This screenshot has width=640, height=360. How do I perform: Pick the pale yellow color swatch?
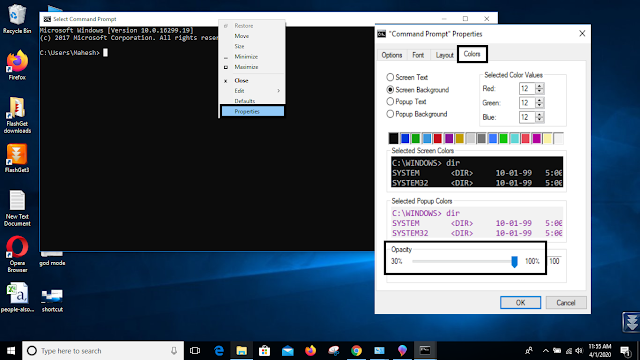pos(547,138)
